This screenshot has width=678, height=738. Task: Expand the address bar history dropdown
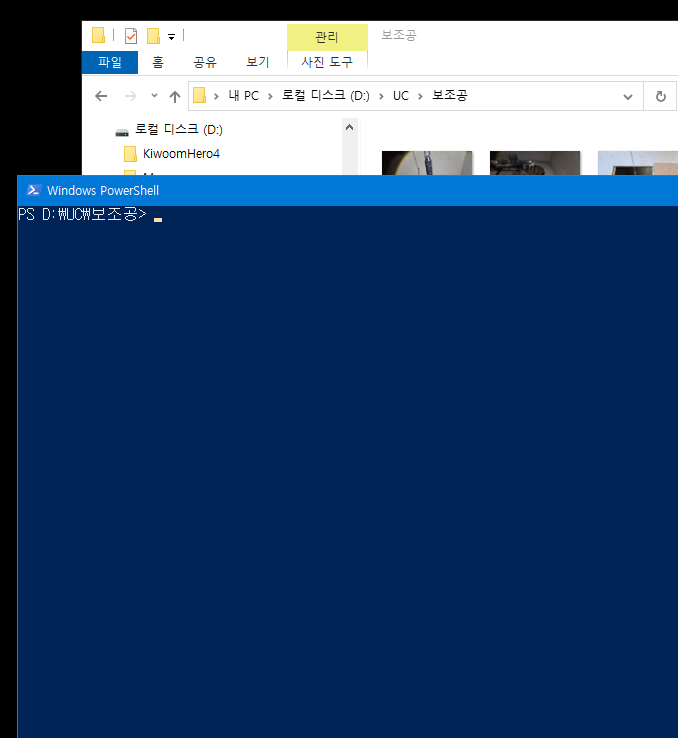628,97
